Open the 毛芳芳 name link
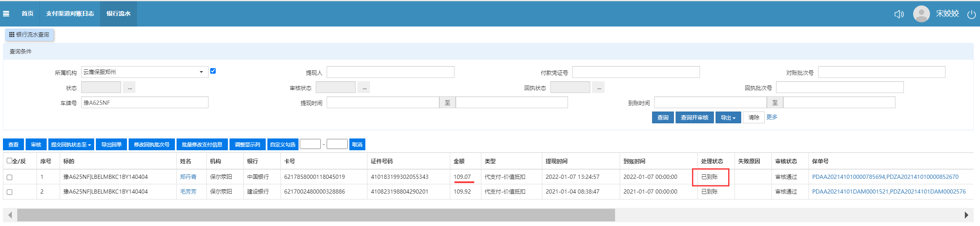The height and width of the screenshot is (226, 980). coord(188,191)
